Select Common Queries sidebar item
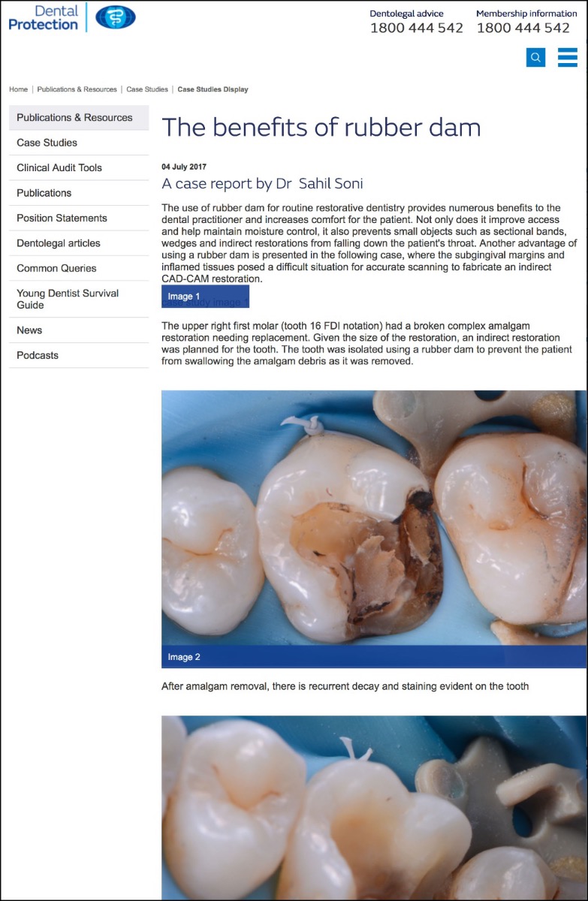Image resolution: width=588 pixels, height=901 pixels. [79, 268]
